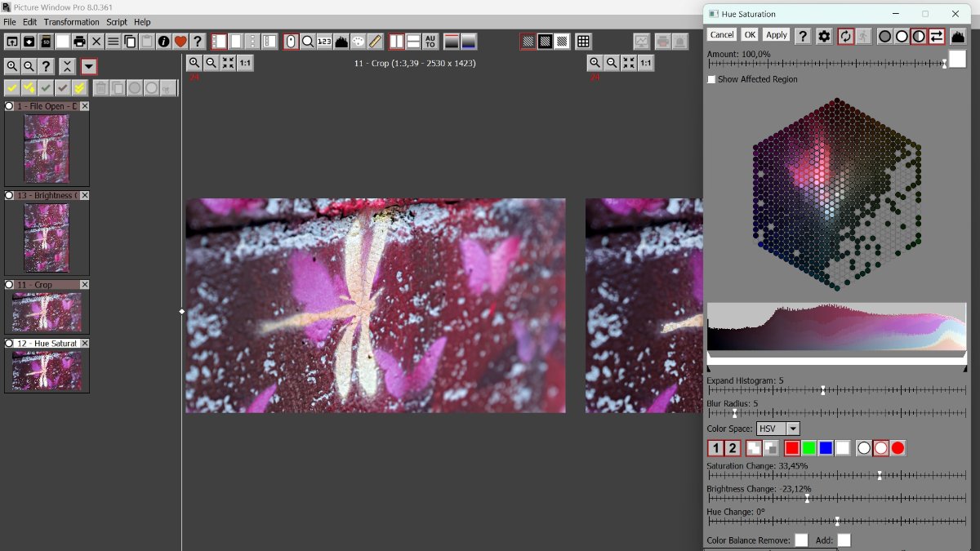Screen dimensions: 980x551
Task: Click the swap arrows icon in Hue Saturation dialog
Action: click(937, 36)
